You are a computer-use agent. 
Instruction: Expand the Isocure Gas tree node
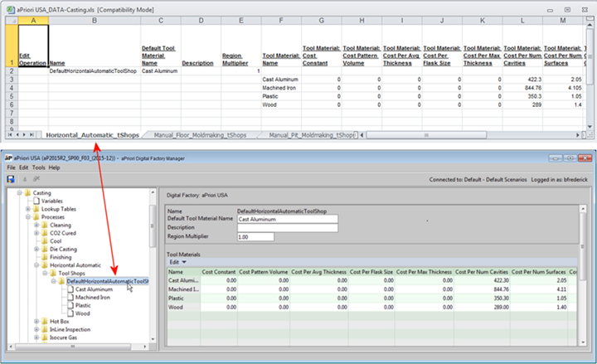click(36, 337)
